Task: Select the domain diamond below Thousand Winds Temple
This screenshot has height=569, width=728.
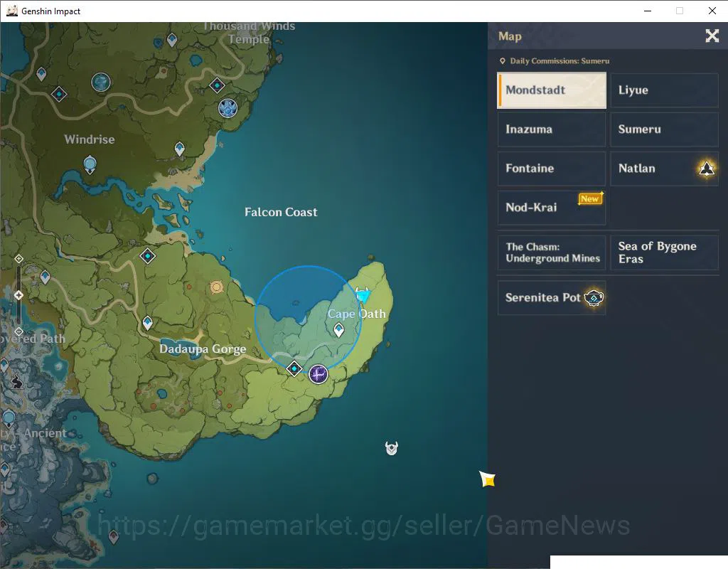Action: point(217,85)
